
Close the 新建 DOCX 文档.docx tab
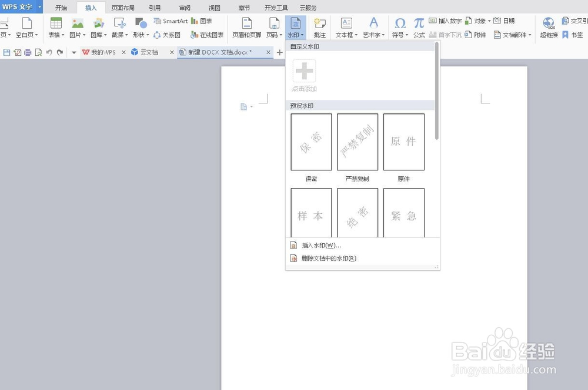coord(268,52)
